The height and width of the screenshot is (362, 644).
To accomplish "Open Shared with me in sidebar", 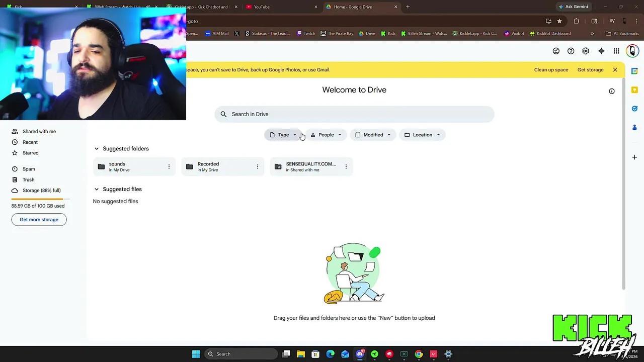I will 39,132.
